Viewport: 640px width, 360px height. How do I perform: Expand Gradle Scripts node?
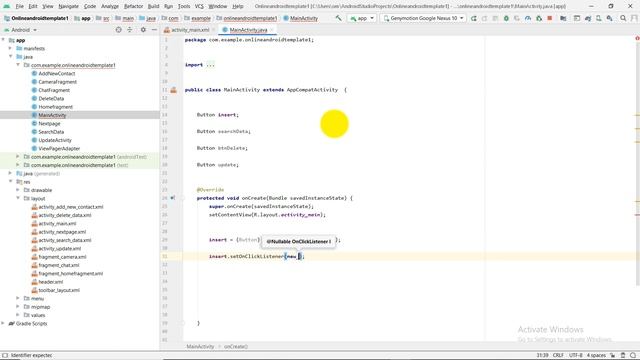(3, 323)
